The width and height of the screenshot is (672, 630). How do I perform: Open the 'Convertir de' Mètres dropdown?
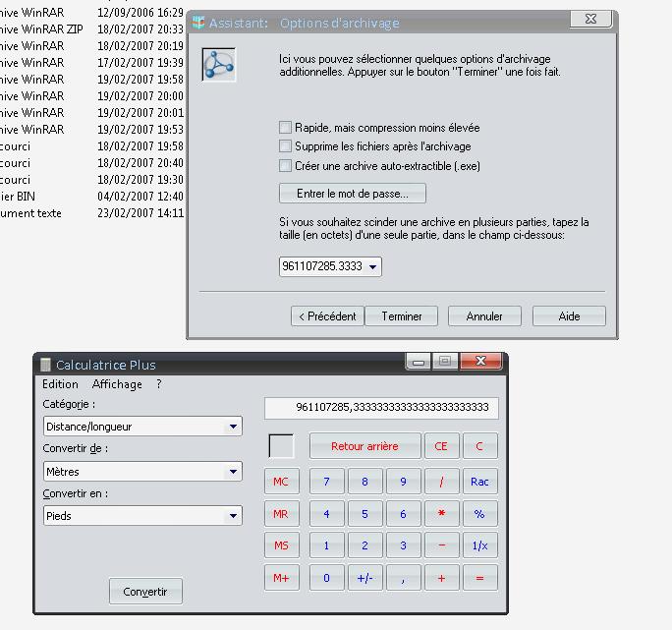(x=233, y=472)
